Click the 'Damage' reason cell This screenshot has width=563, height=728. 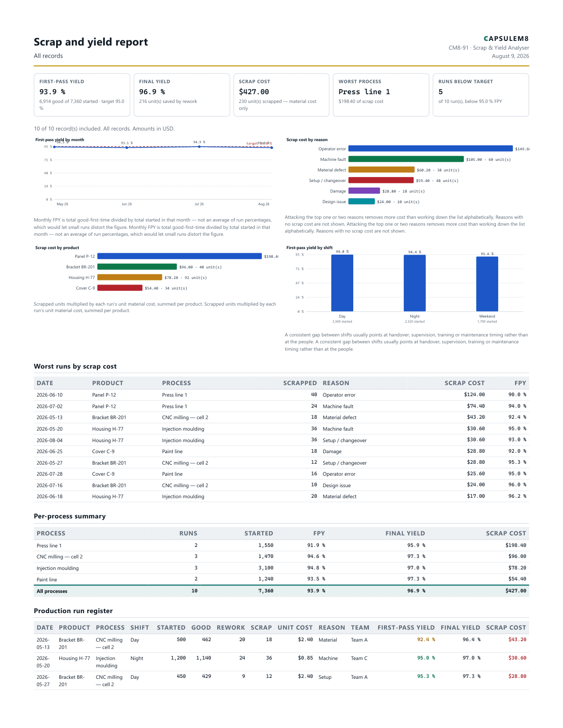[332, 451]
